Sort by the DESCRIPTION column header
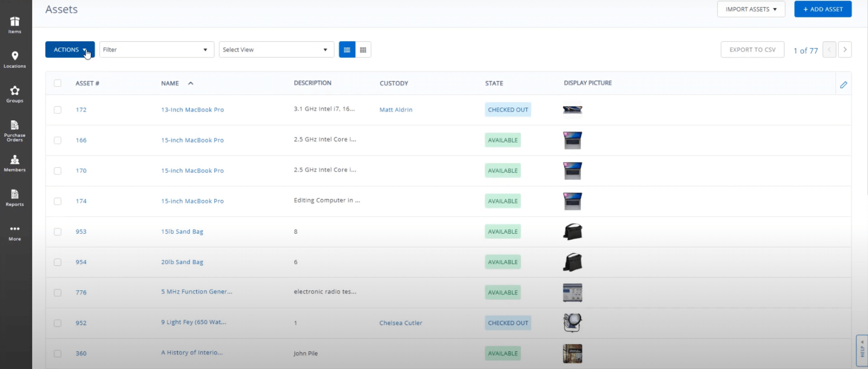The height and width of the screenshot is (369, 868). pos(312,83)
